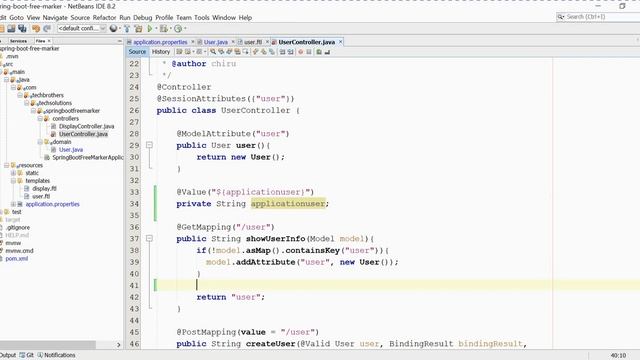Open the Git window button

(x=27, y=355)
